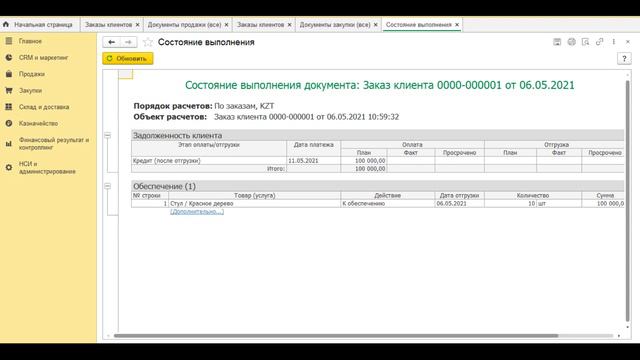Image resolution: width=640 pixels, height=360 pixels.
Task: Close the Документы продажи (все) tab
Action: tap(227, 25)
